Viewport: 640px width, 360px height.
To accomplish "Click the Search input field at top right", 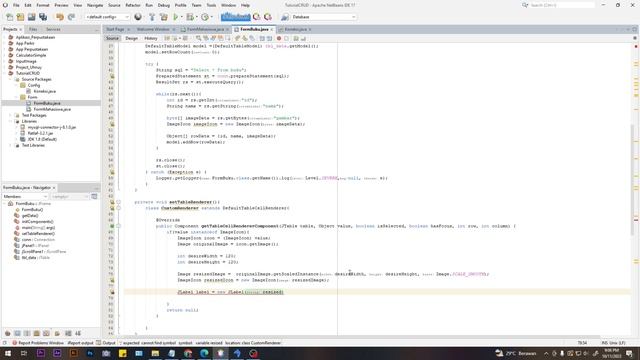I will pos(562,5).
